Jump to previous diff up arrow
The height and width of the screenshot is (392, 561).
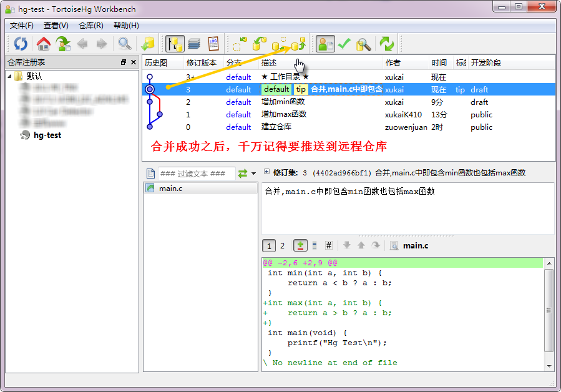pyautogui.click(x=361, y=245)
